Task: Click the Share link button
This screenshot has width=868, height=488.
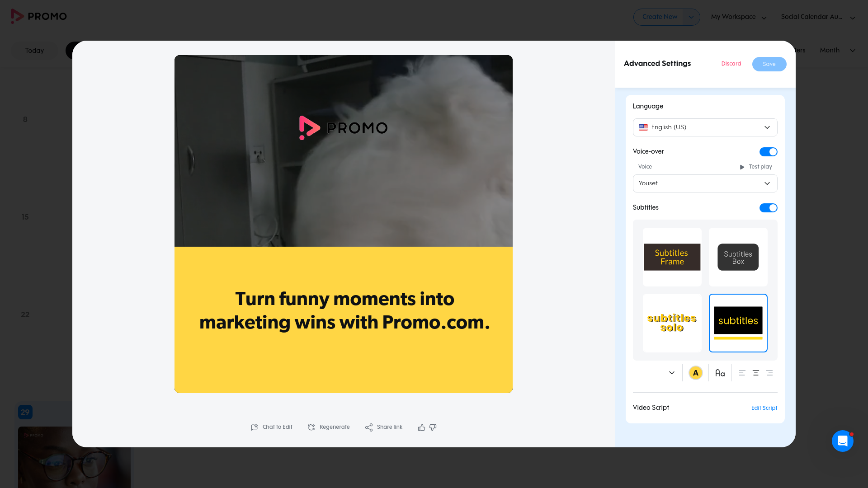Action: [383, 427]
